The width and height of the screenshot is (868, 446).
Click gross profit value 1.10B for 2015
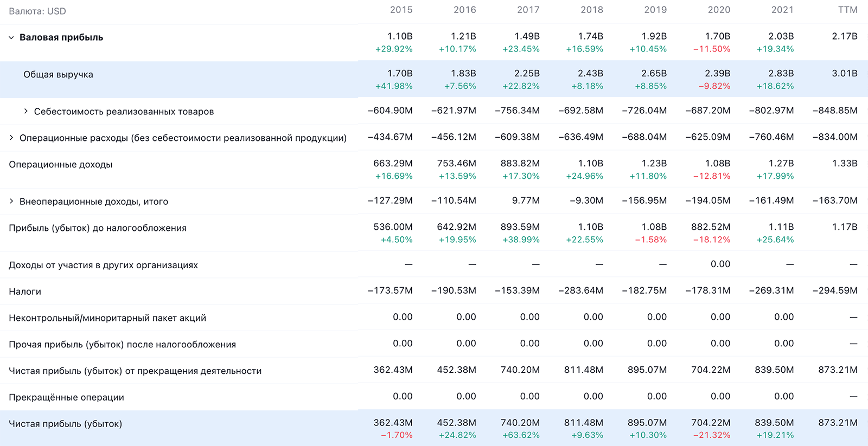(400, 36)
